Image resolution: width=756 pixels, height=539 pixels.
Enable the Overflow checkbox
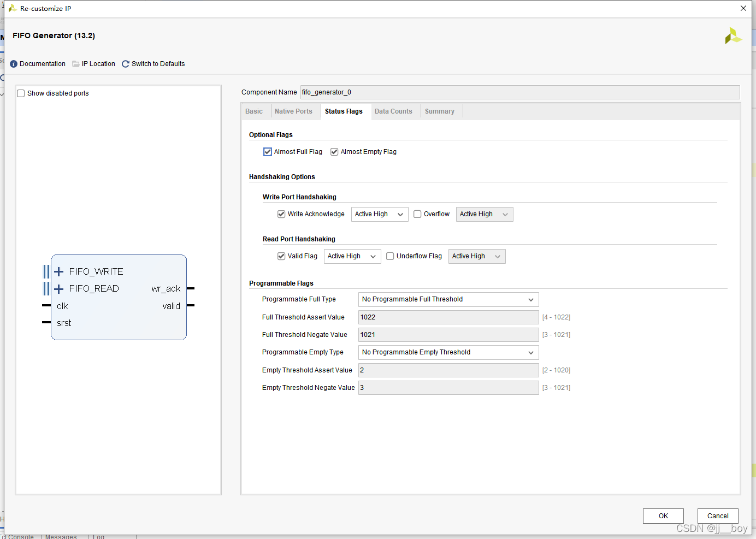coord(417,214)
